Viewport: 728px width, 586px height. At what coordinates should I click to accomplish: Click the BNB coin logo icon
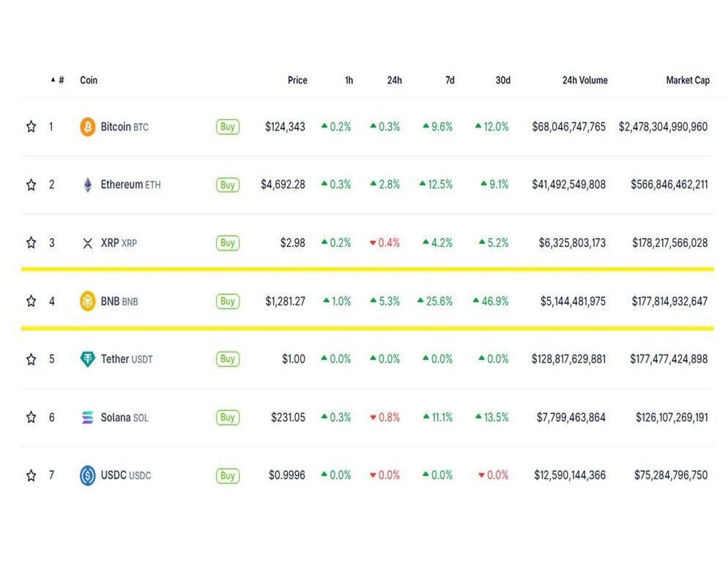click(88, 301)
